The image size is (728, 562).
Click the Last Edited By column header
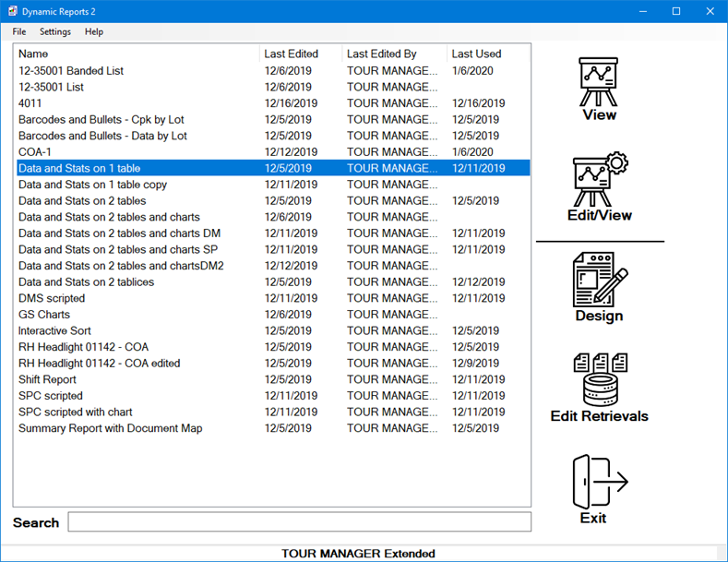click(394, 54)
